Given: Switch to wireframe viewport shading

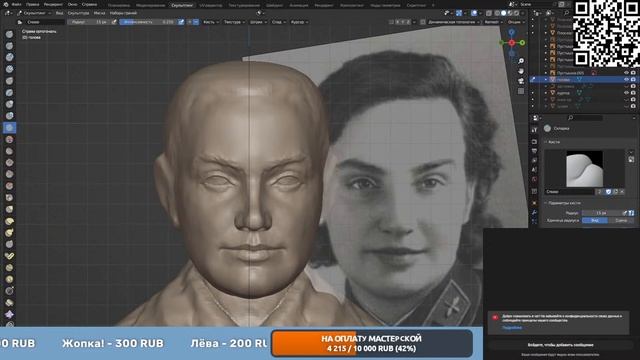Looking at the screenshot, I should click(x=497, y=13).
